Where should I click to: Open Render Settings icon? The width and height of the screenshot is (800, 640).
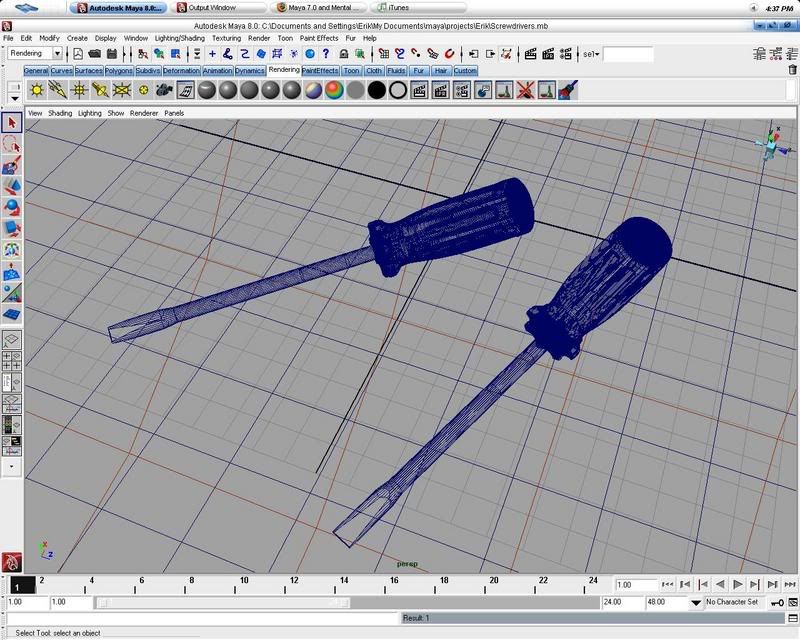tap(565, 54)
